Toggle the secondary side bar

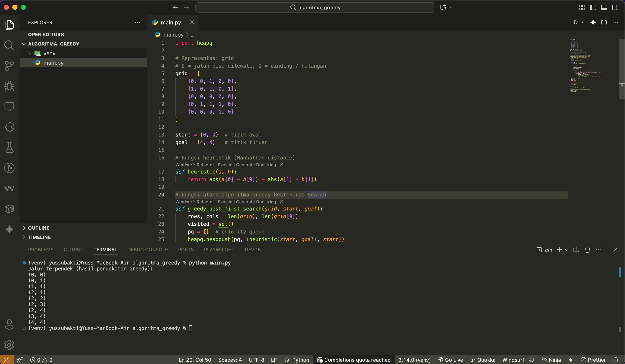[615, 7]
